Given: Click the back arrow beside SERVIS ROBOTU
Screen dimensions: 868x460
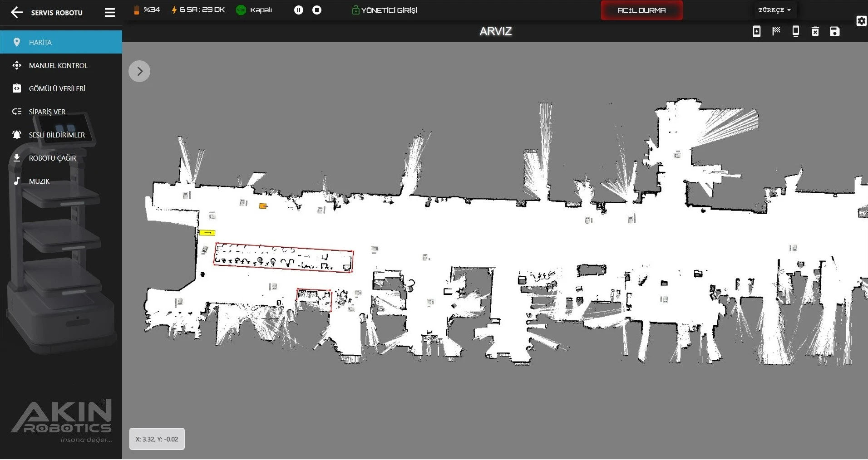Looking at the screenshot, I should 17,13.
